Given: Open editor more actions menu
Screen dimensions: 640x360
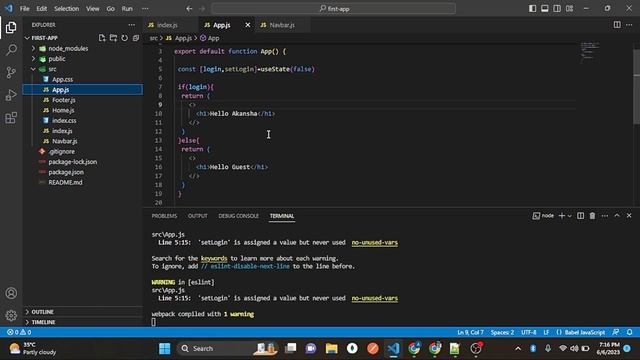Looking at the screenshot, I should coord(629,25).
